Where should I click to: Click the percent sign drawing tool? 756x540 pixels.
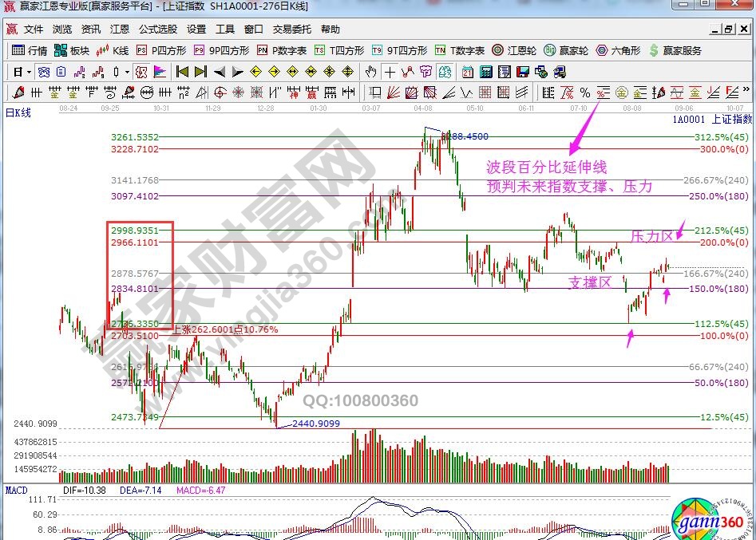(x=585, y=92)
